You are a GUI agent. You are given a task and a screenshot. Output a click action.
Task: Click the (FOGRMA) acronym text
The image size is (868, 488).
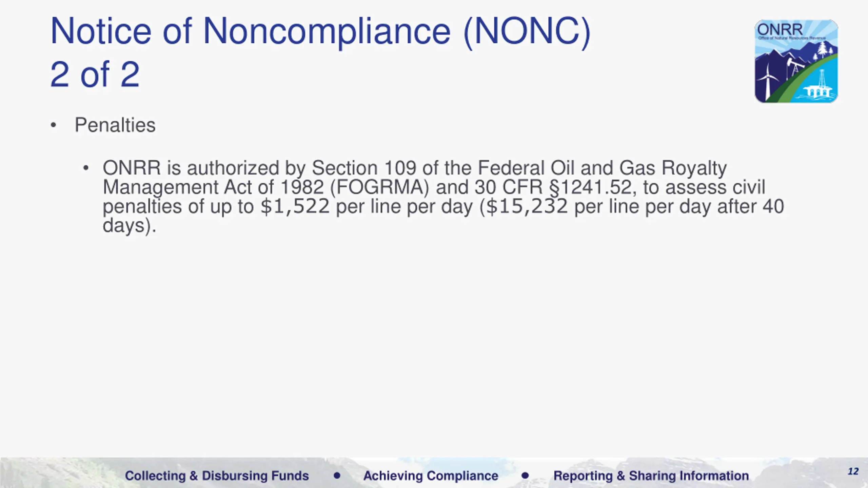click(x=379, y=187)
